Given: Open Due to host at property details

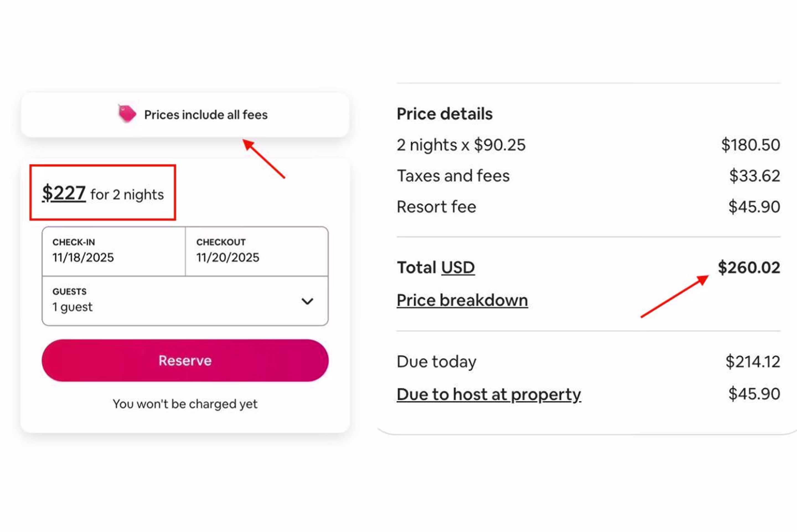Looking at the screenshot, I should pos(488,394).
